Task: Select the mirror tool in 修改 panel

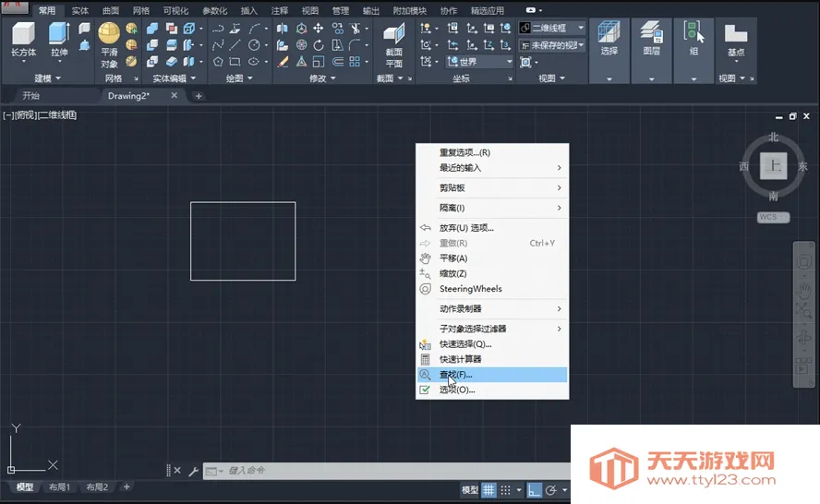Action: pyautogui.click(x=283, y=29)
